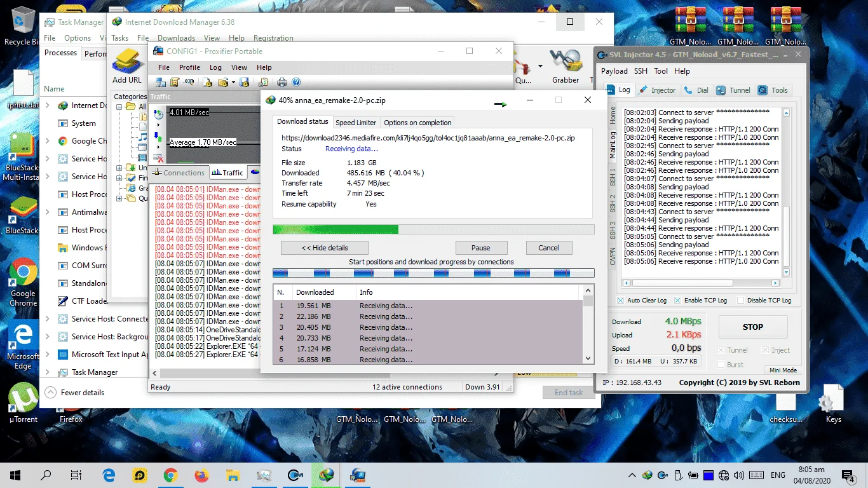Image resolution: width=868 pixels, height=488 pixels.
Task: Open SSH menu in SVL Injector
Action: pos(641,71)
